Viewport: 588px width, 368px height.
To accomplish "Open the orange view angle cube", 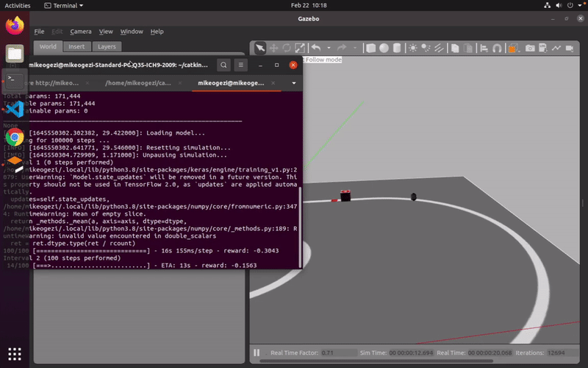I will (x=513, y=48).
